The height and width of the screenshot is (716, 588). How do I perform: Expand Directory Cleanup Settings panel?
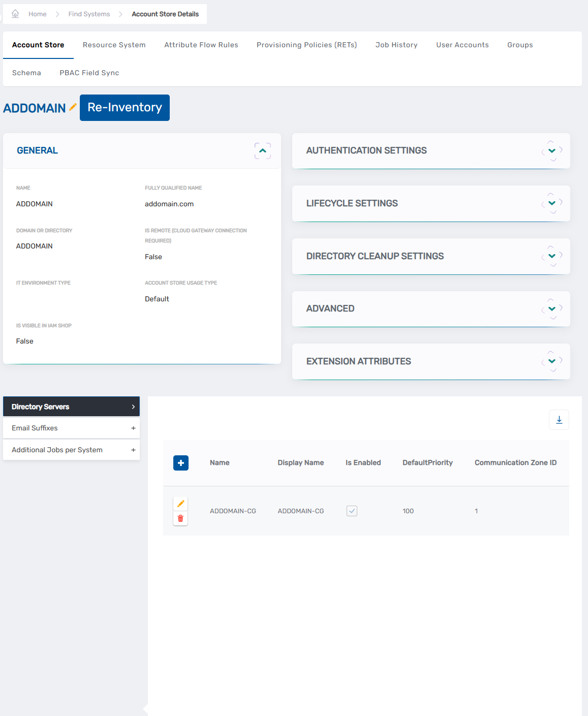click(x=552, y=256)
